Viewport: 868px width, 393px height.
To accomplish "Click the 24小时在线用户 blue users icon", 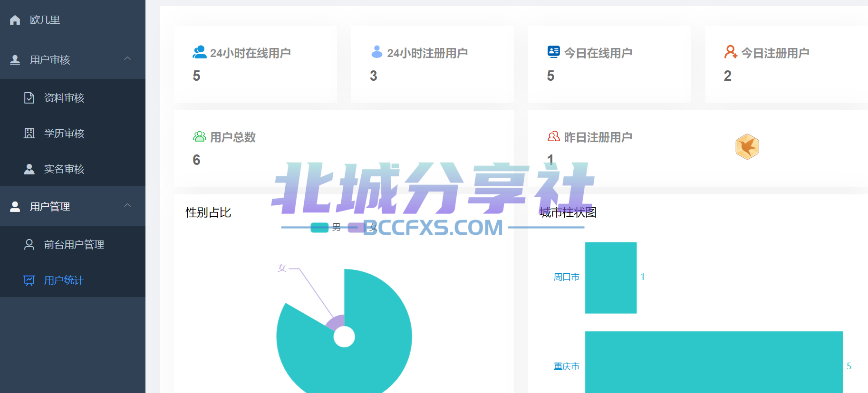I will tap(199, 52).
